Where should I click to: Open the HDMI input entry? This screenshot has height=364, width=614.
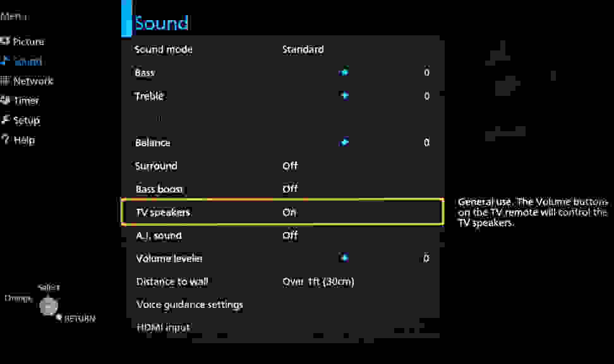click(x=163, y=327)
